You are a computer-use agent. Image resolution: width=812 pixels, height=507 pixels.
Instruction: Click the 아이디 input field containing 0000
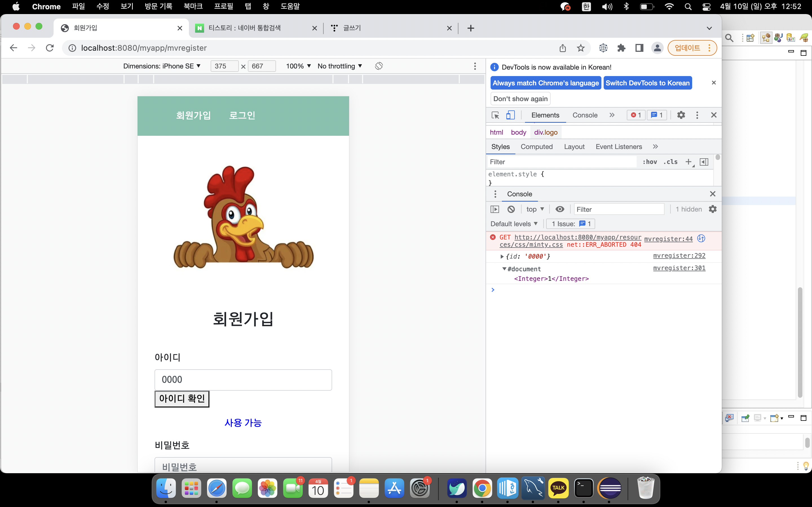(x=243, y=380)
